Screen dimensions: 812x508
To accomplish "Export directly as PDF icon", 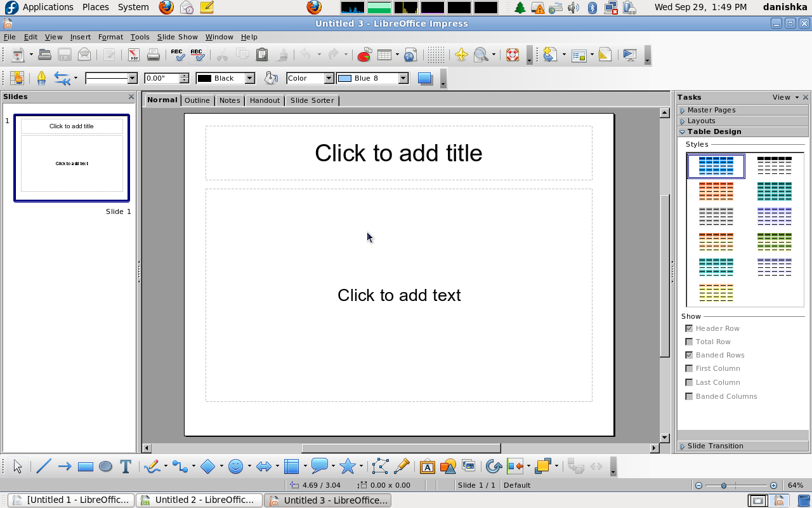I will (x=134, y=55).
